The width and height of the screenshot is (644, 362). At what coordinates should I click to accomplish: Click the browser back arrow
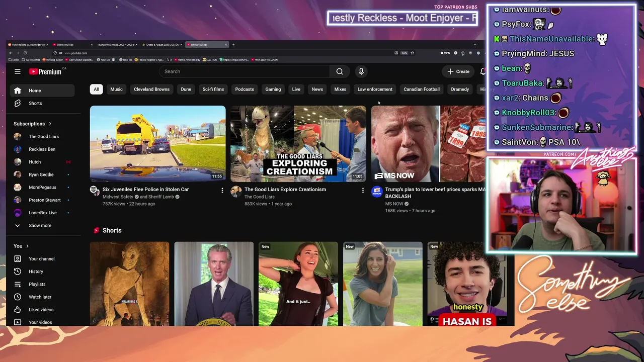[x=11, y=53]
